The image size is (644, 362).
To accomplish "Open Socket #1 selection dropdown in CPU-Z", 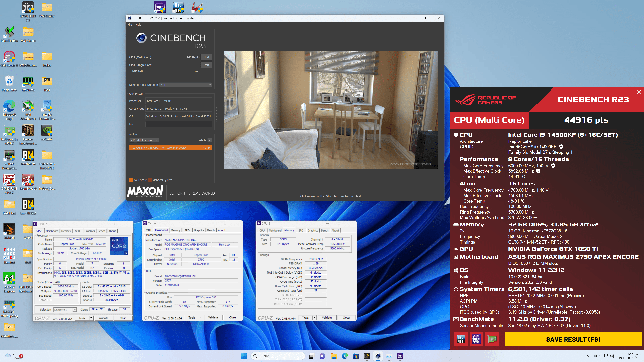I will [65, 310].
